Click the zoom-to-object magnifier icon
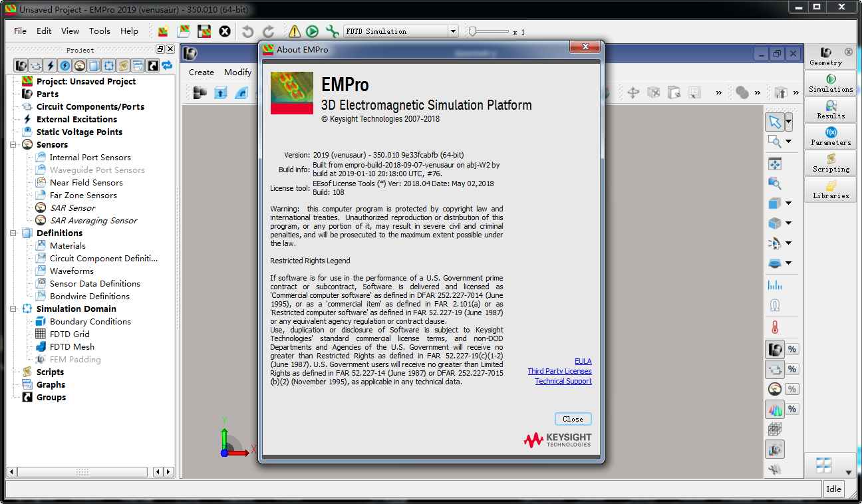Screen dimensions: 862x504 775,184
